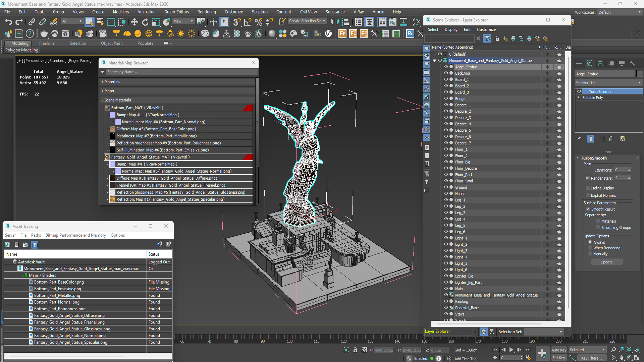Image resolution: width=644 pixels, height=362 pixels.
Task: Click the Auto Key button
Action: pos(559,350)
